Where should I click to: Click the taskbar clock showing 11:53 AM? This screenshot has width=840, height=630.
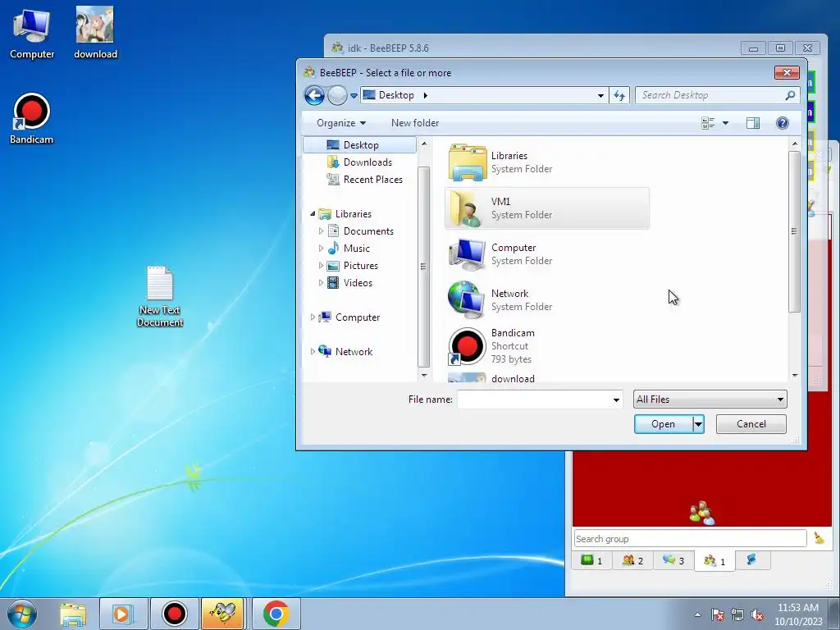point(798,614)
